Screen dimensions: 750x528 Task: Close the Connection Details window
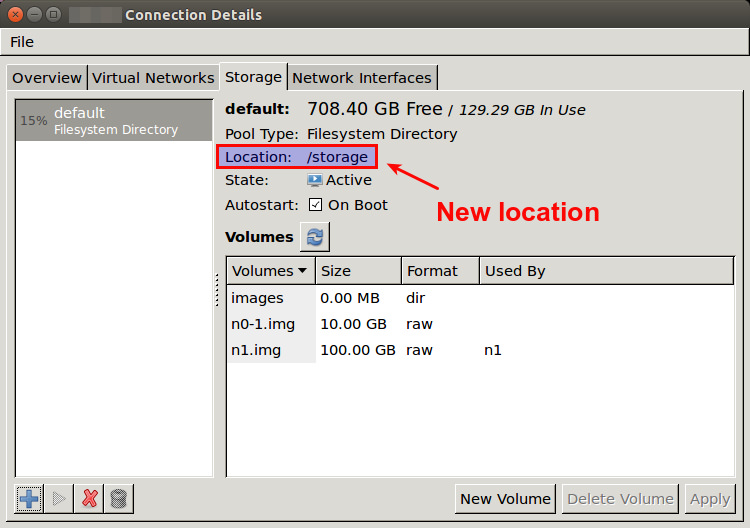pyautogui.click(x=12, y=15)
